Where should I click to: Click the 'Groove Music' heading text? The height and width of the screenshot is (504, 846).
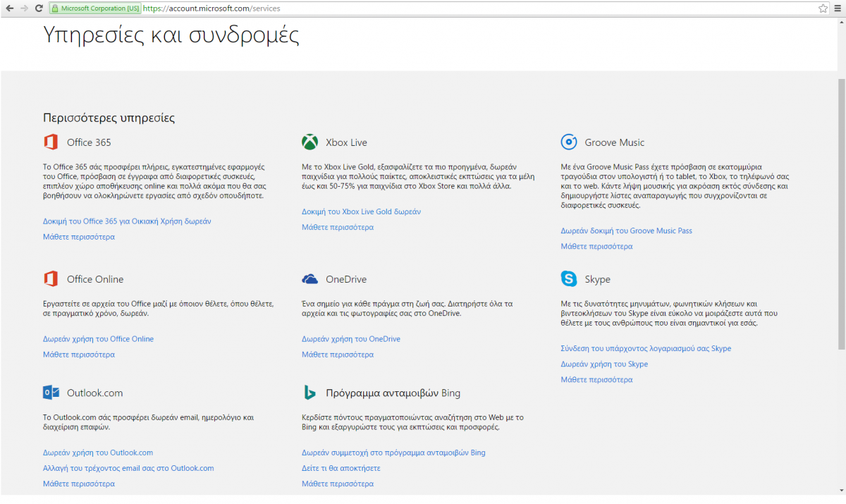[x=615, y=142]
